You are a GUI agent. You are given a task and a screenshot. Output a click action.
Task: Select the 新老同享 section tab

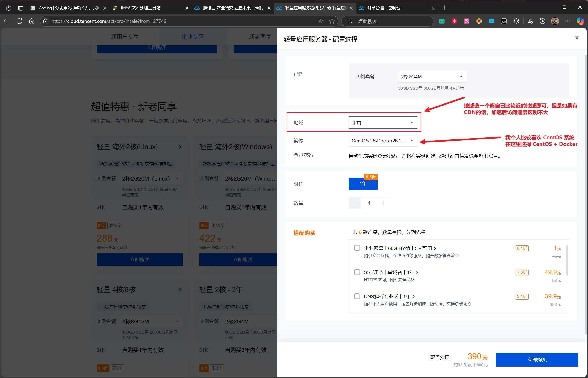[x=260, y=36]
